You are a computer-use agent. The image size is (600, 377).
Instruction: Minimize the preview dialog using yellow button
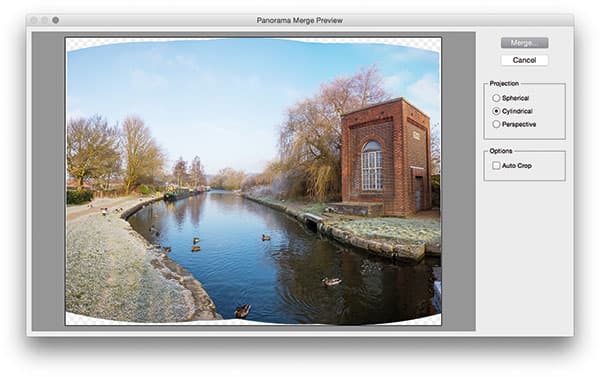click(x=45, y=20)
